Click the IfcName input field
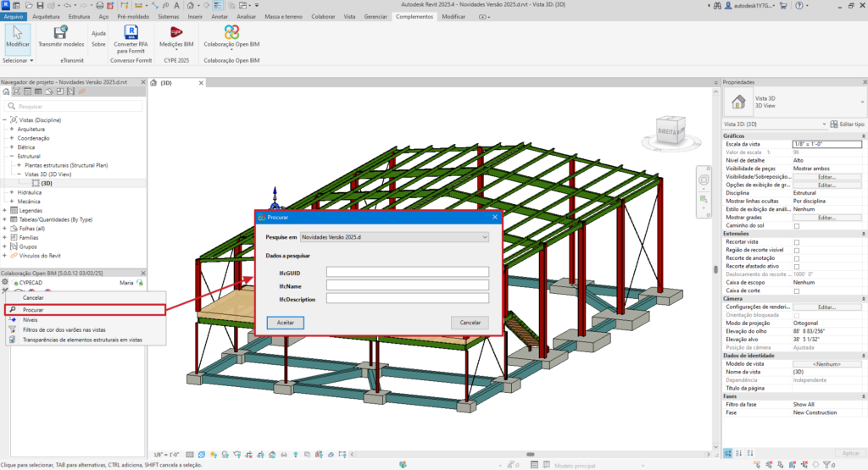868x470 pixels. point(408,285)
